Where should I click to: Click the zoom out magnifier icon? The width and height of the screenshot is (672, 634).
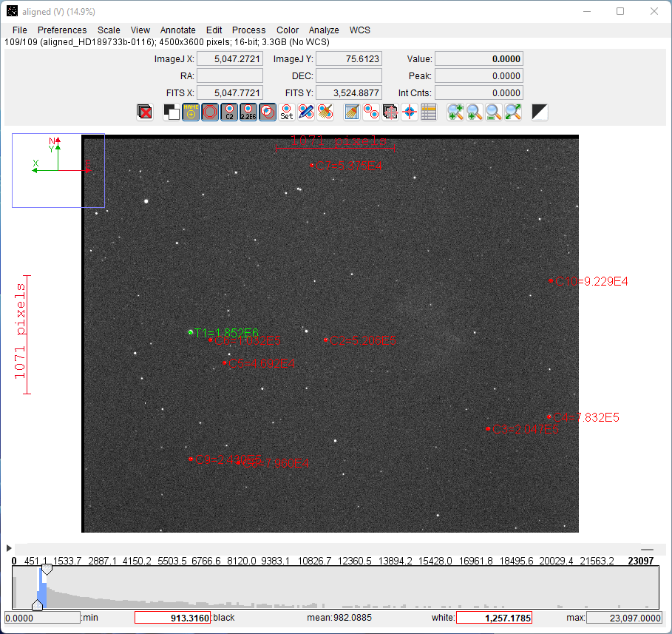494,112
